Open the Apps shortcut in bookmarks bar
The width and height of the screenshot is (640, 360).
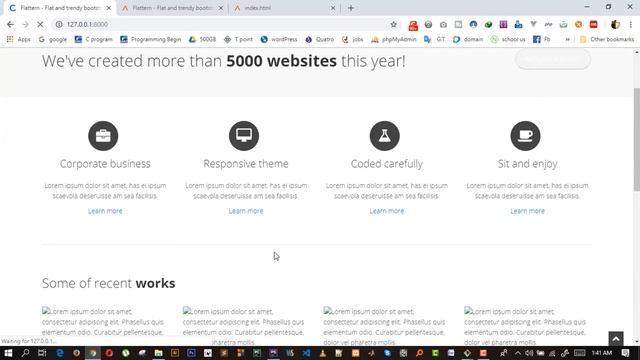18,39
